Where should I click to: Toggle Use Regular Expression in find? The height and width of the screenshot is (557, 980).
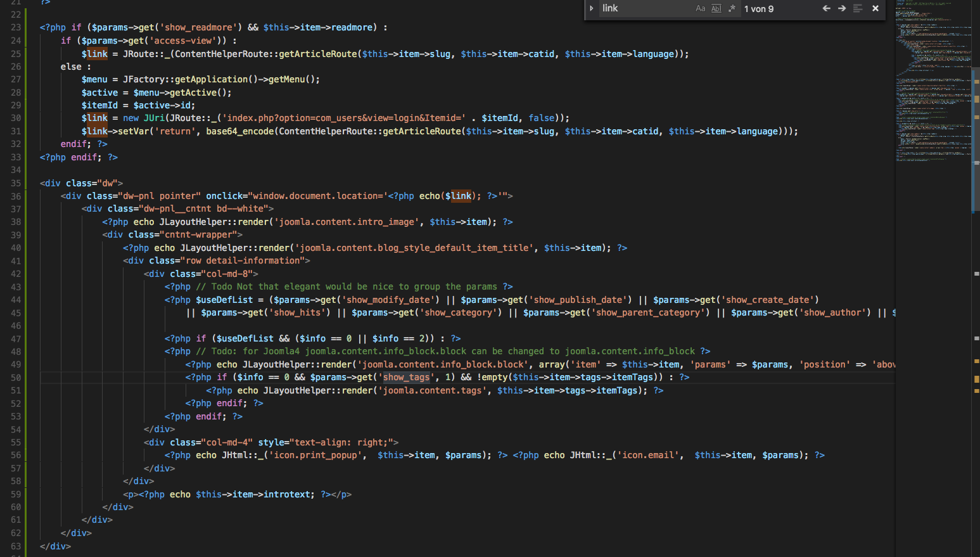732,8
